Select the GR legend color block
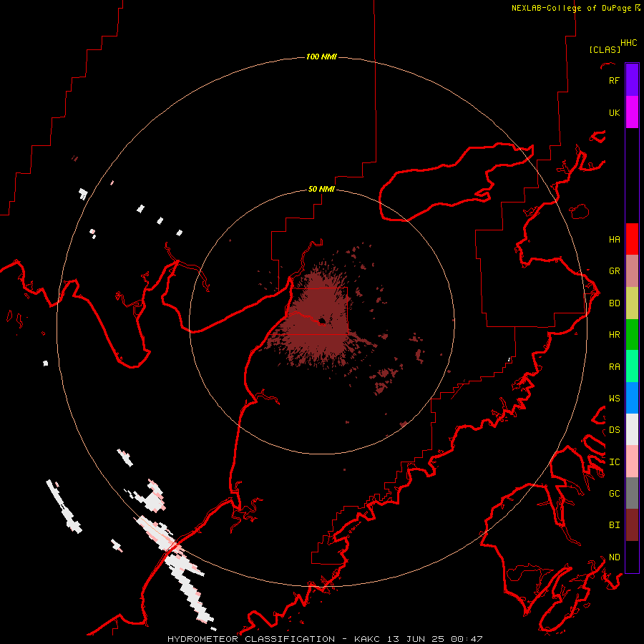The width and height of the screenshot is (644, 644). point(632,271)
